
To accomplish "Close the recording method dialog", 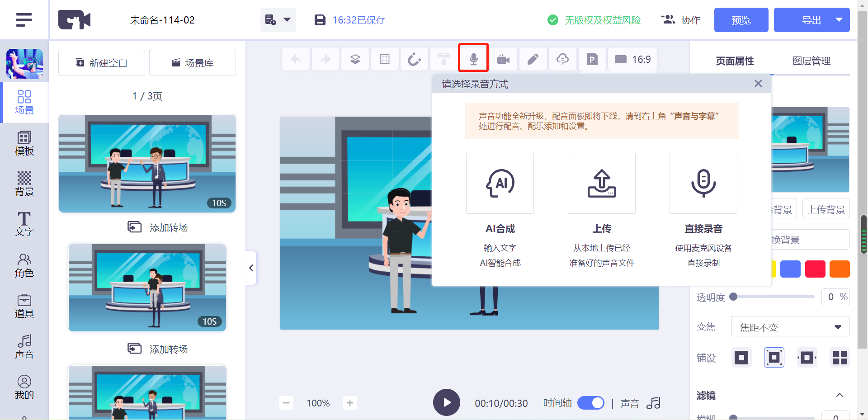I will click(758, 84).
